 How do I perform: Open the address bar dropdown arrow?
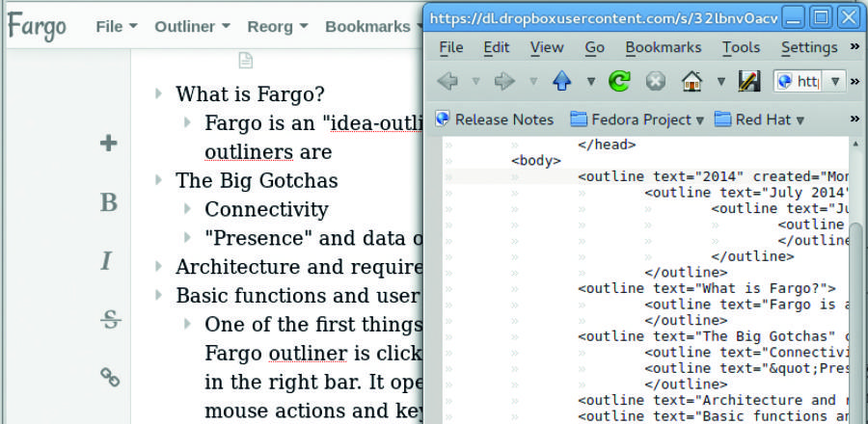click(835, 82)
